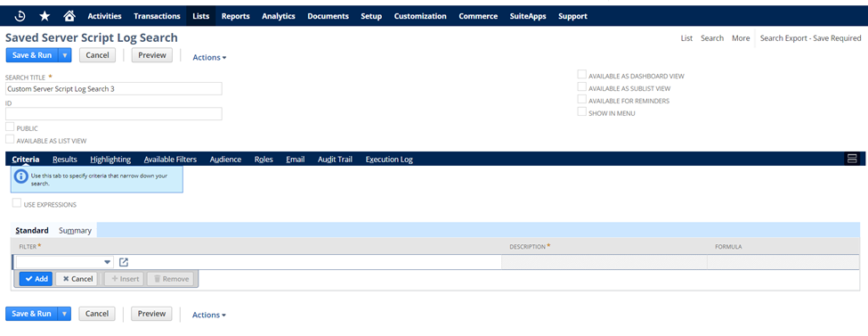Toggle the subtab layout icon on tab bar
868x336 pixels.
pos(852,160)
